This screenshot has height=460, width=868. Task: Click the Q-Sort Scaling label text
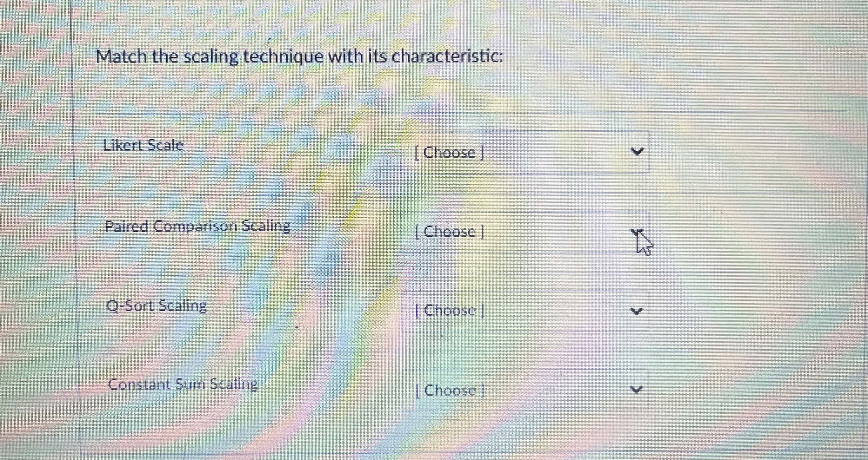(156, 305)
